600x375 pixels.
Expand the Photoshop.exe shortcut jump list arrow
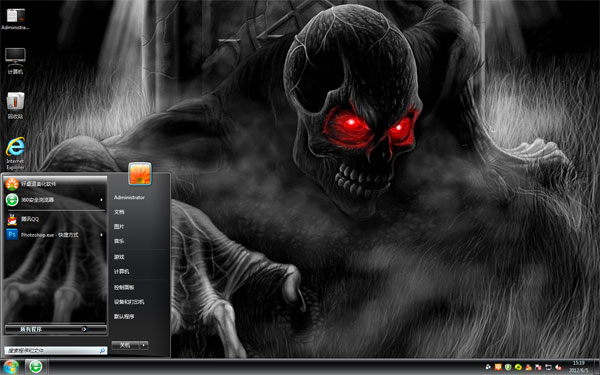pos(101,235)
